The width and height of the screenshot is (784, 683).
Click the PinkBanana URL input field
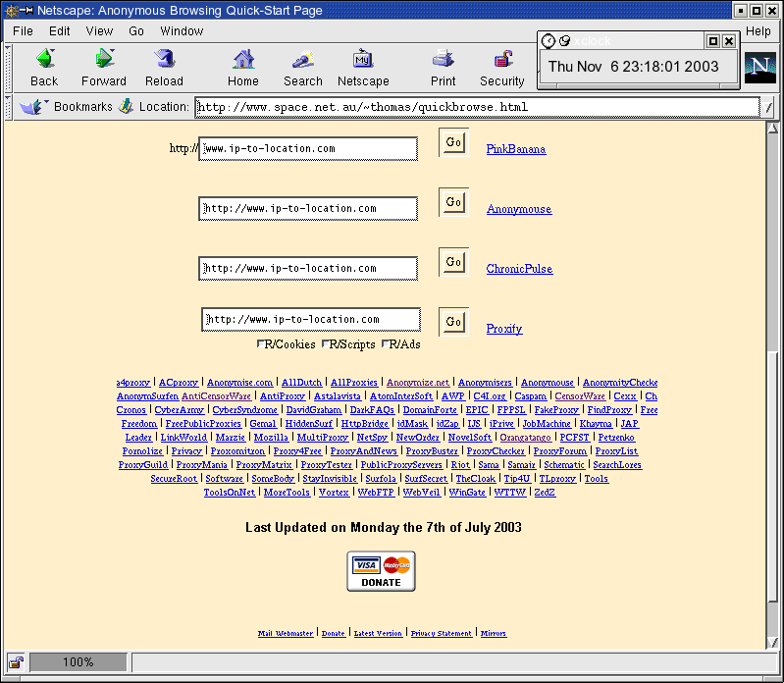(x=308, y=148)
